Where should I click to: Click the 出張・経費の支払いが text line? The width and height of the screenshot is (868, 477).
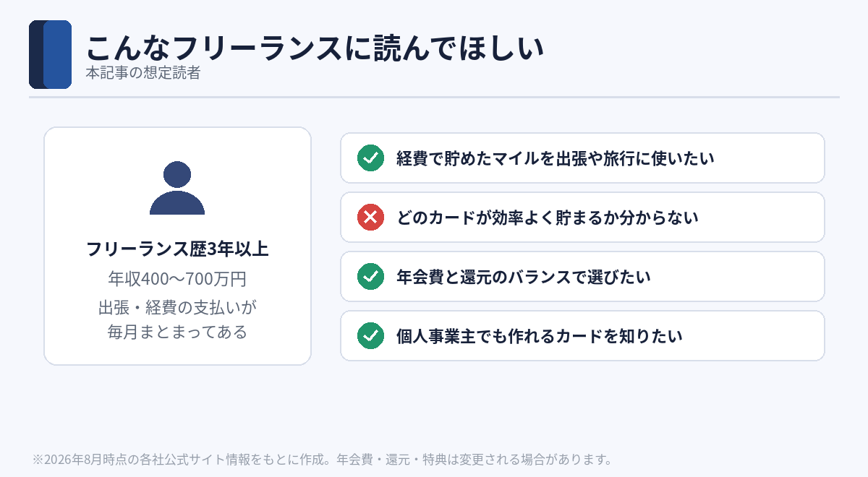coord(177,307)
